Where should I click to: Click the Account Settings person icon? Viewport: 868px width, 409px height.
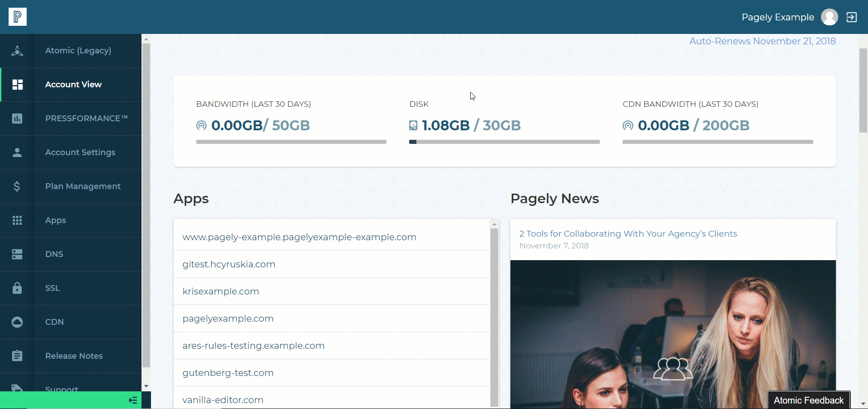(17, 152)
